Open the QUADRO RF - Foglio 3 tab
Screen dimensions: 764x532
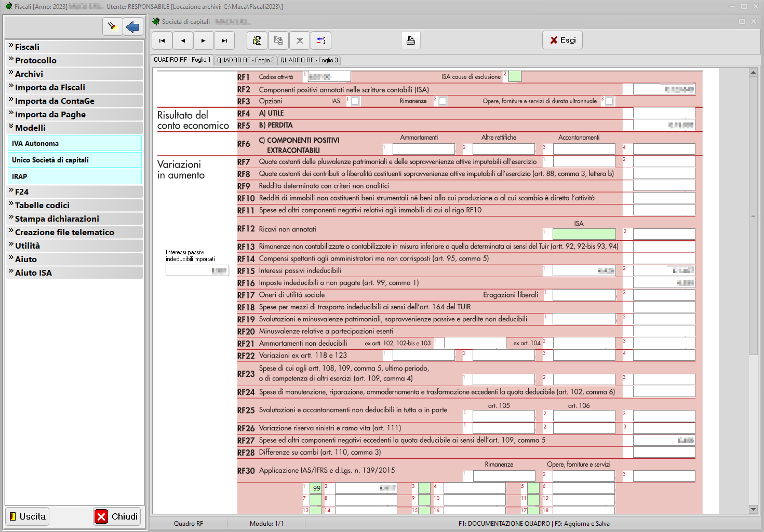(309, 60)
